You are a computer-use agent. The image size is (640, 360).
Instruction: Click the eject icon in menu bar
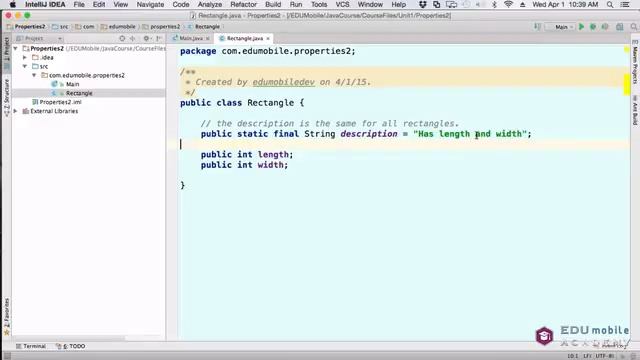(x=522, y=4)
